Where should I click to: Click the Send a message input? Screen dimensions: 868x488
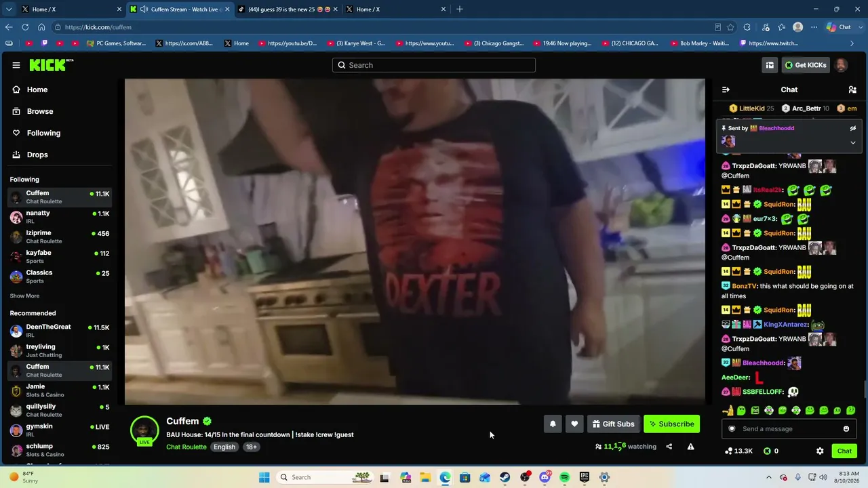click(789, 429)
